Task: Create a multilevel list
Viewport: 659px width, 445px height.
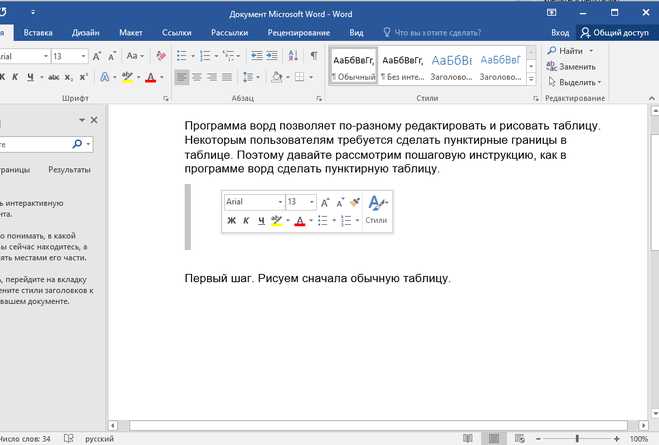Action: point(229,55)
